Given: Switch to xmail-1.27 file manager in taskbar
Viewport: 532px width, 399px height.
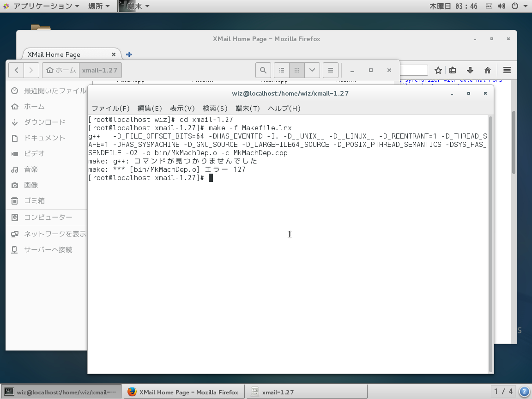Looking at the screenshot, I should click(x=307, y=392).
